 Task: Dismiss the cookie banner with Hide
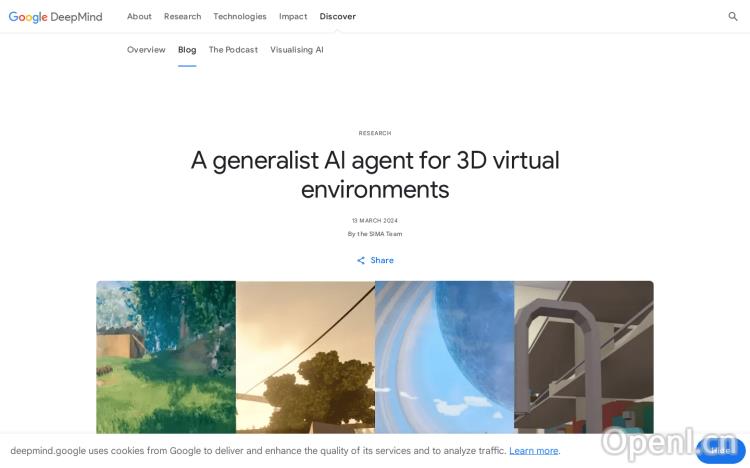[x=720, y=451]
